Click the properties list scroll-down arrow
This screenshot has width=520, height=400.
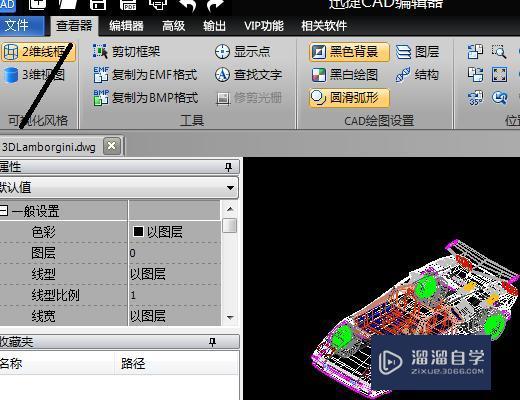pos(230,317)
